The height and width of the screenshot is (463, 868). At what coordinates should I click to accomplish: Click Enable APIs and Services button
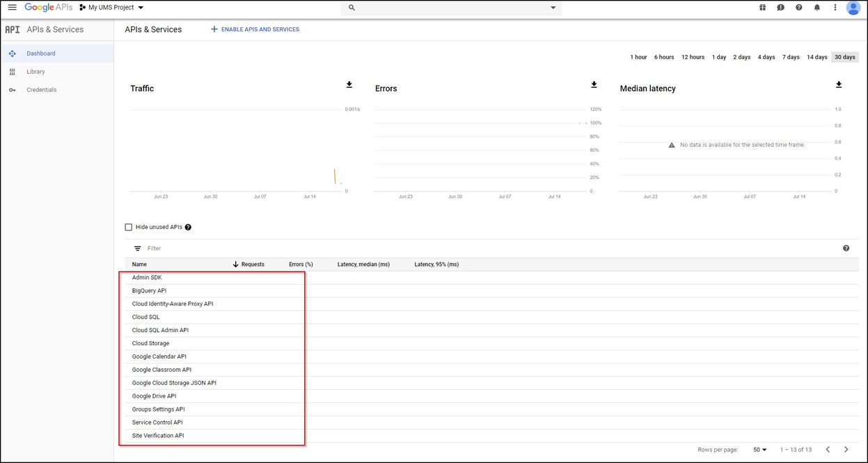coord(255,29)
